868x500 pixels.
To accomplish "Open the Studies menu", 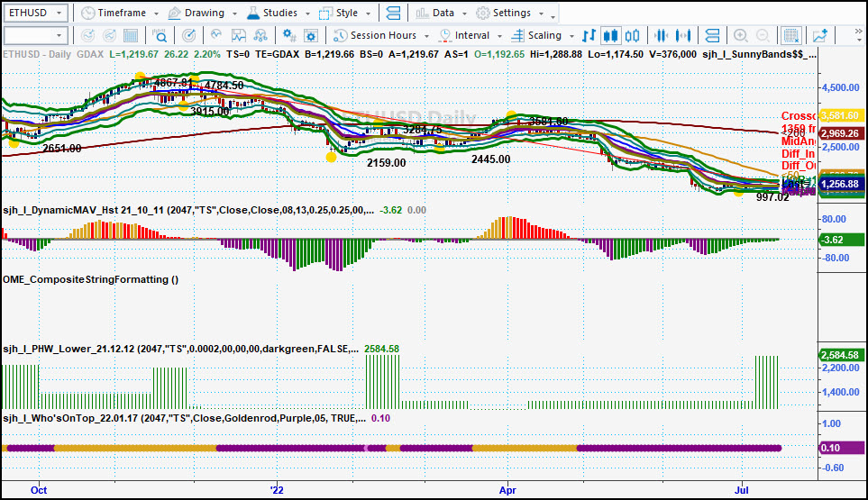I will tap(272, 13).
